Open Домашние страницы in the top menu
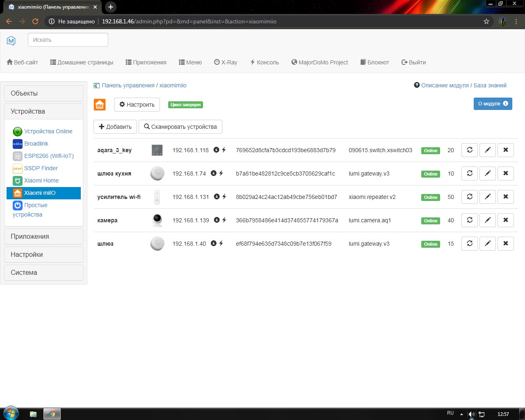The height and width of the screenshot is (420, 525). point(82,62)
